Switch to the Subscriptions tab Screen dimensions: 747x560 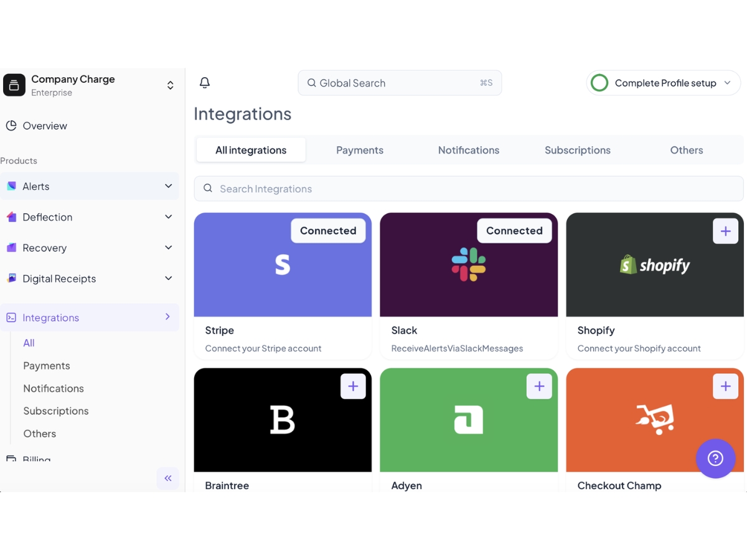pos(578,150)
